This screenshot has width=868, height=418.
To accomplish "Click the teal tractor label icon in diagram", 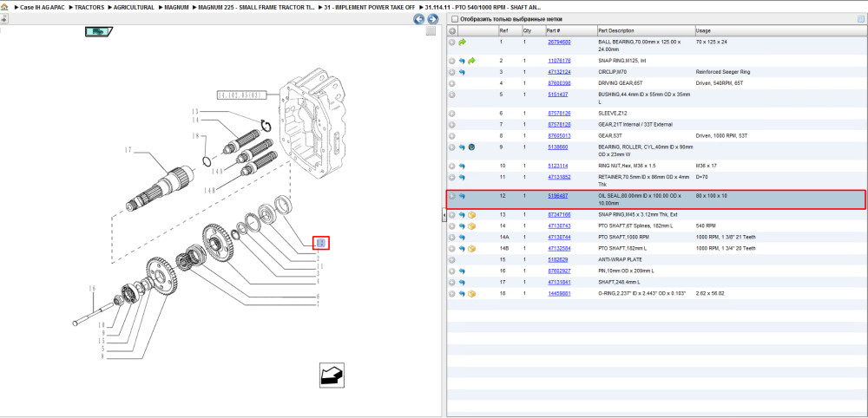I will click(99, 31).
